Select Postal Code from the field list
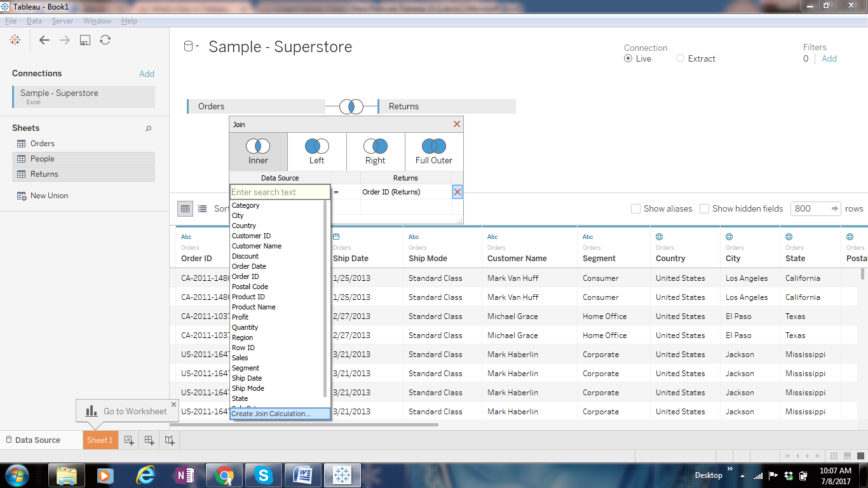This screenshot has height=488, width=868. (x=250, y=287)
